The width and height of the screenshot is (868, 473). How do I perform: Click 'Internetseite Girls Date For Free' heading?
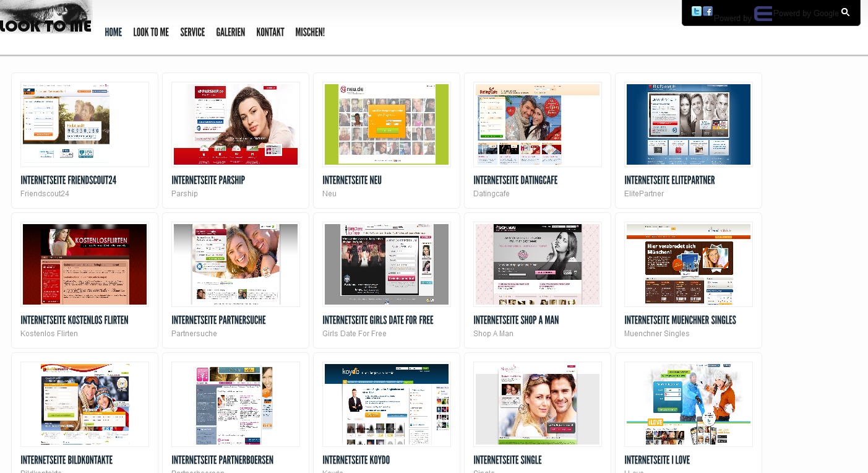tap(378, 320)
